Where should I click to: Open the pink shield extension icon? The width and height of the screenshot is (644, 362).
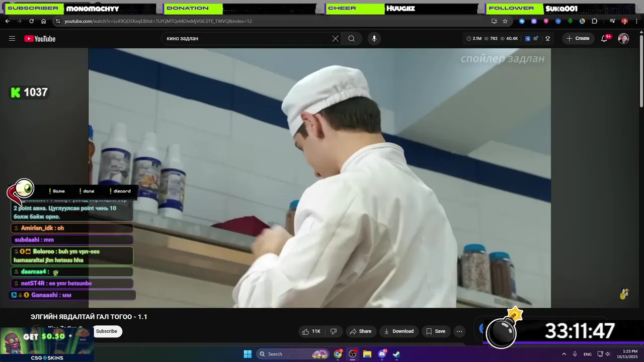point(546,21)
